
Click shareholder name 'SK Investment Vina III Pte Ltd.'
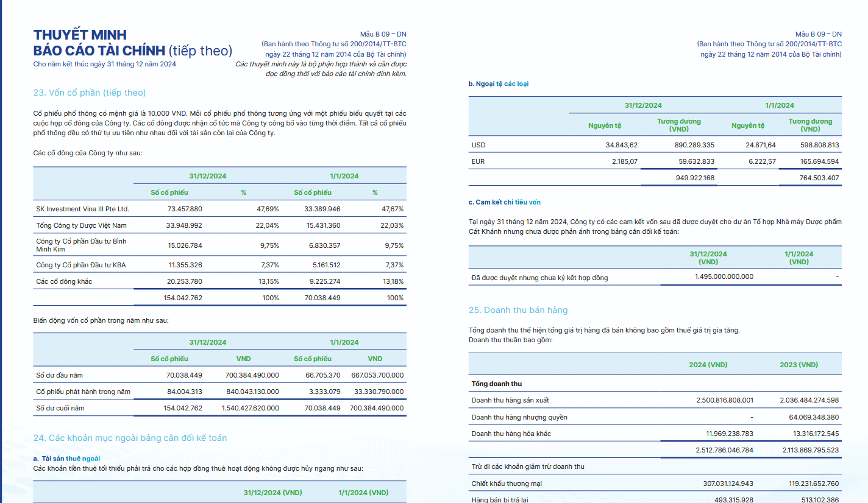pyautogui.click(x=83, y=209)
